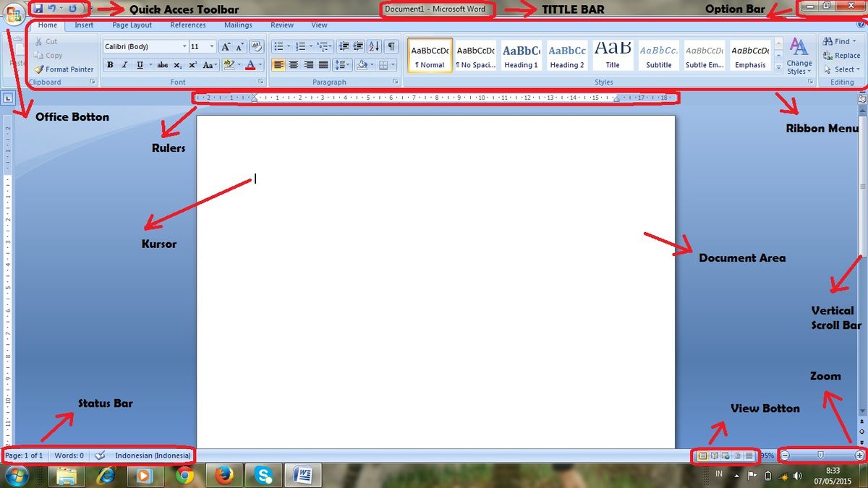The image size is (868, 488).
Task: Open the line spacing dropdown
Action: coord(342,65)
